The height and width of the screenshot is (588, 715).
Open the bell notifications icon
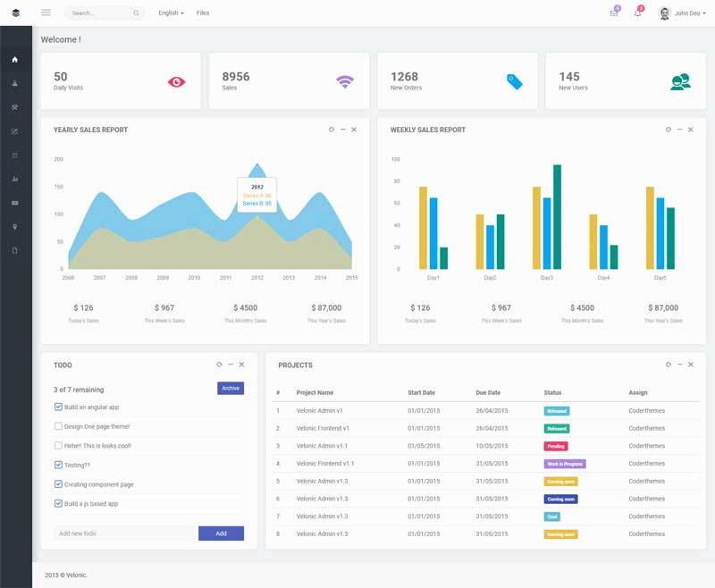[x=637, y=13]
